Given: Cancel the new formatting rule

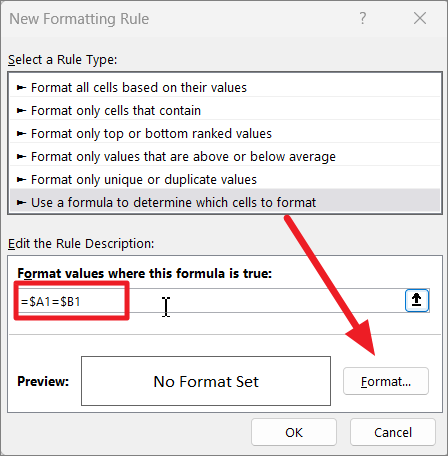Looking at the screenshot, I should pos(393,432).
